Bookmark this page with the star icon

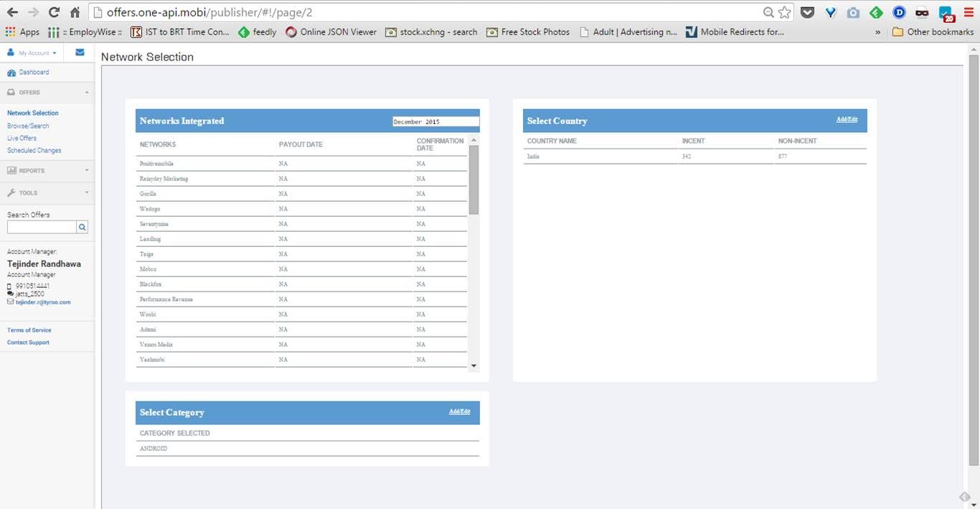pos(785,12)
